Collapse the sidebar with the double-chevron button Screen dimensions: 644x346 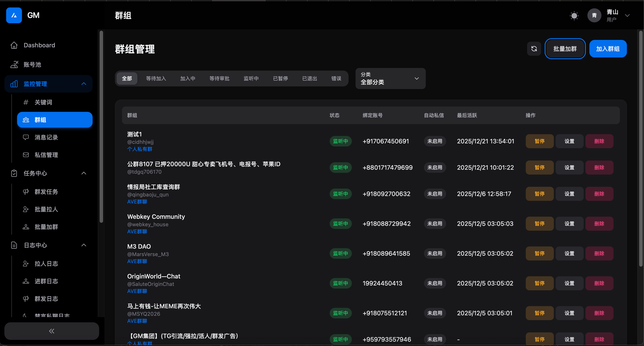pos(52,331)
